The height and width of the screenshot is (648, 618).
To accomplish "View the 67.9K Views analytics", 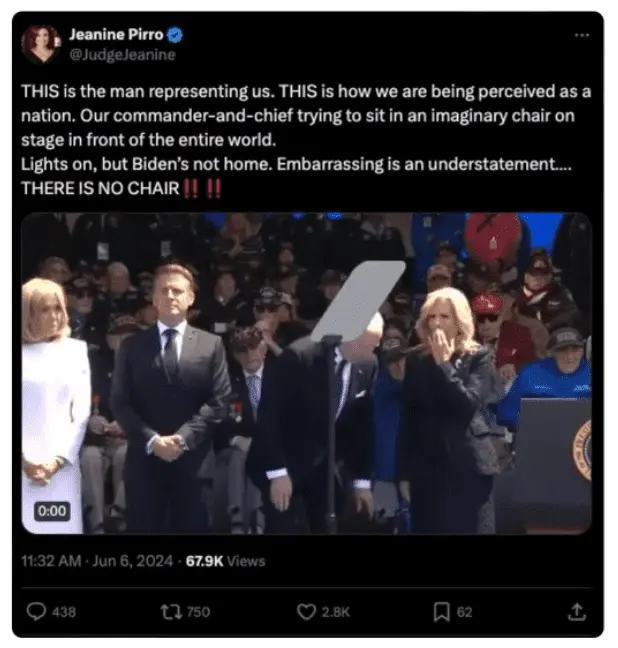I will (x=225, y=561).
